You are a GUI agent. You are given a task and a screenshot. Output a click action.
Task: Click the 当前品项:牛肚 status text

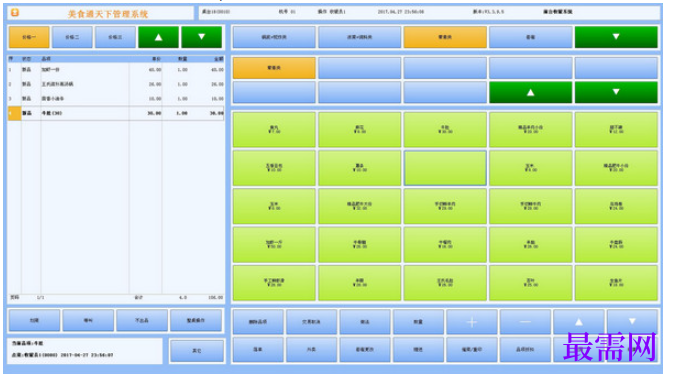[x=28, y=343]
